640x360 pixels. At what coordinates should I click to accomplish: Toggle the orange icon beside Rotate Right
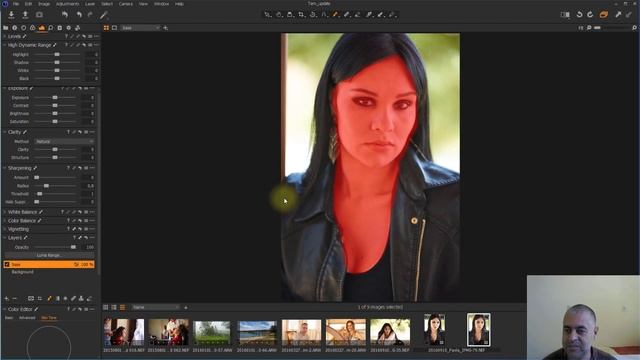pos(604,15)
